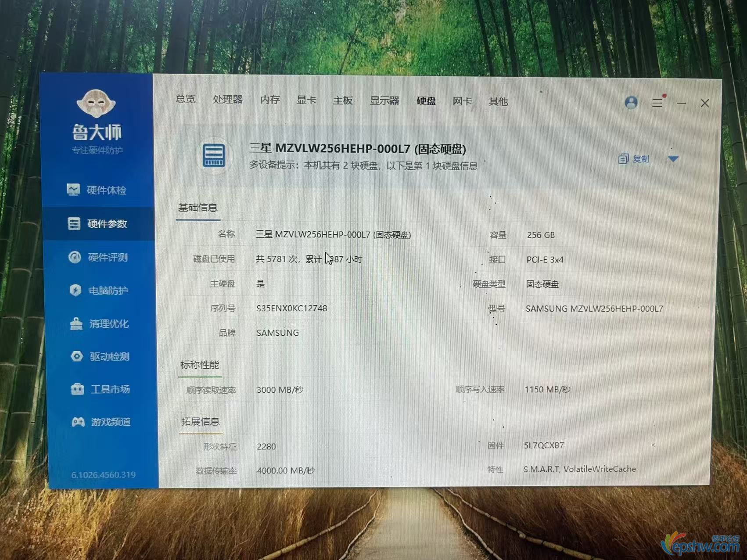
Task: Open the user account avatar icon
Action: click(x=631, y=103)
